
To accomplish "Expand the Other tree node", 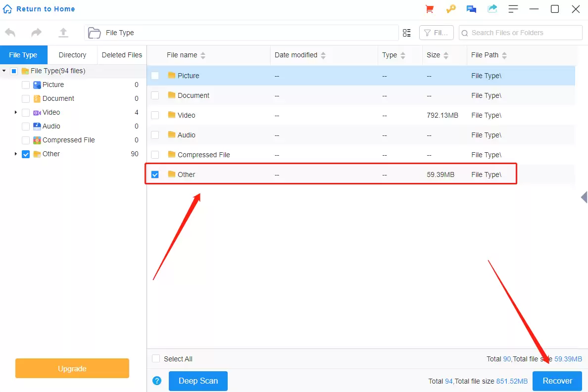I will coord(16,154).
